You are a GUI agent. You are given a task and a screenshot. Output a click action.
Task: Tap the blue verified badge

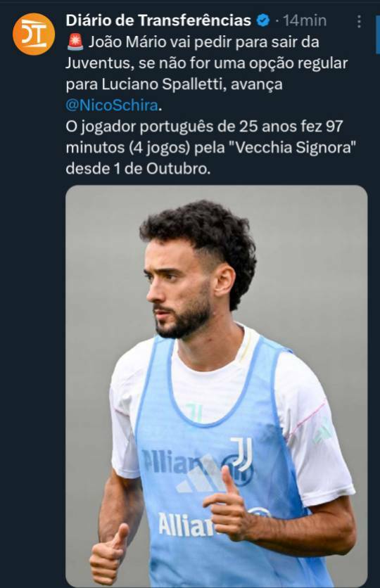[263, 20]
